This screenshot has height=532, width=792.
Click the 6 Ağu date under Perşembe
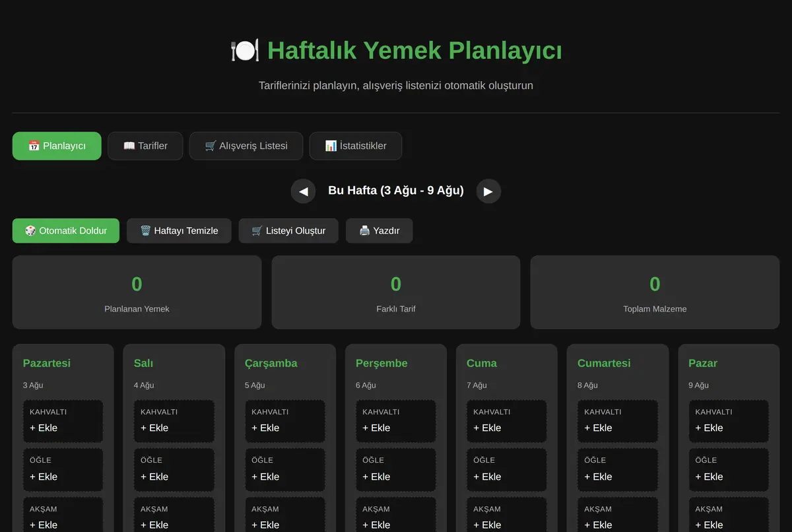coord(366,385)
